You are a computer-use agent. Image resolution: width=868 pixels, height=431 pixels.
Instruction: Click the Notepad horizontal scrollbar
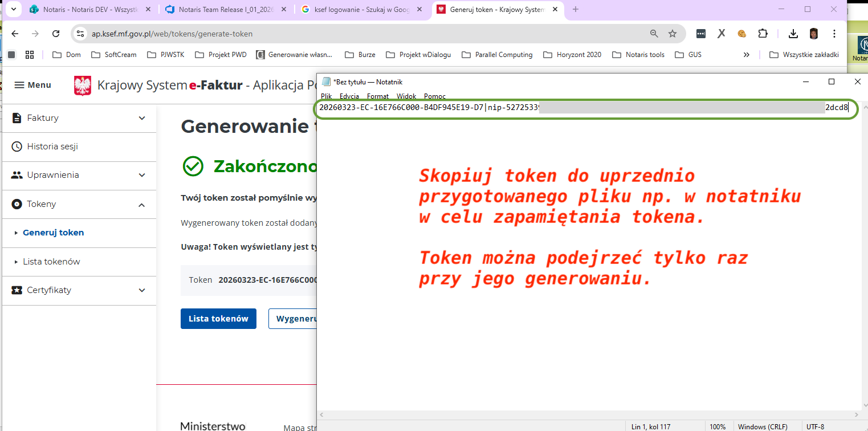coord(588,415)
